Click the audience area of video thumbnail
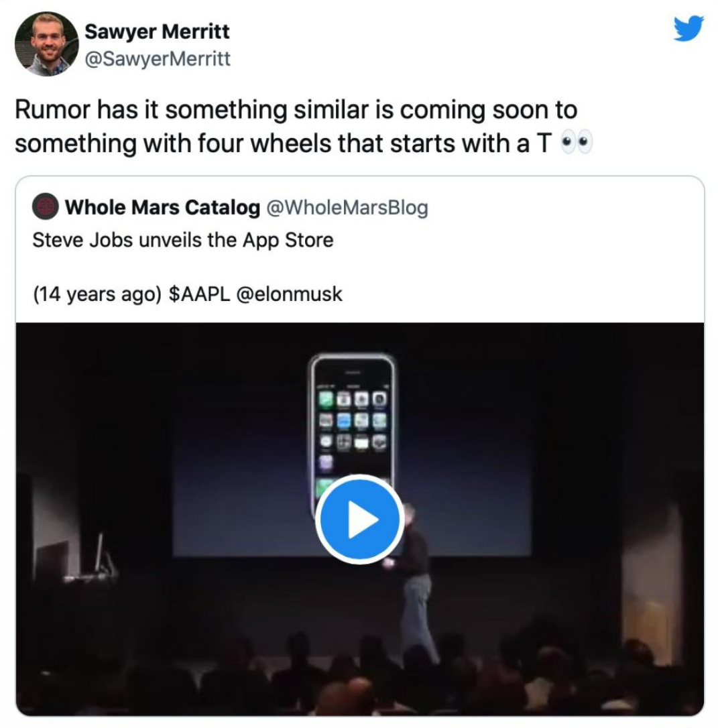 (x=359, y=678)
